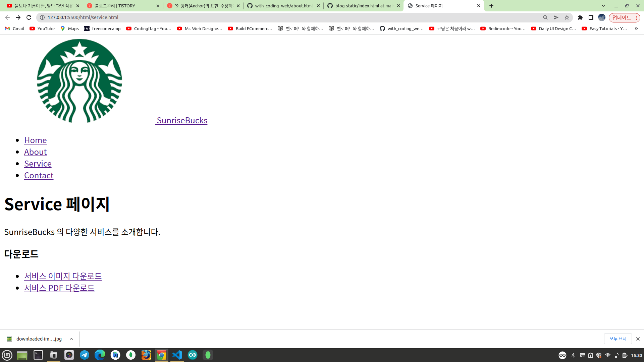Viewport: 644px width, 362px height.
Task: Click 서비스 PDF 다운로드 link
Action: 59,288
